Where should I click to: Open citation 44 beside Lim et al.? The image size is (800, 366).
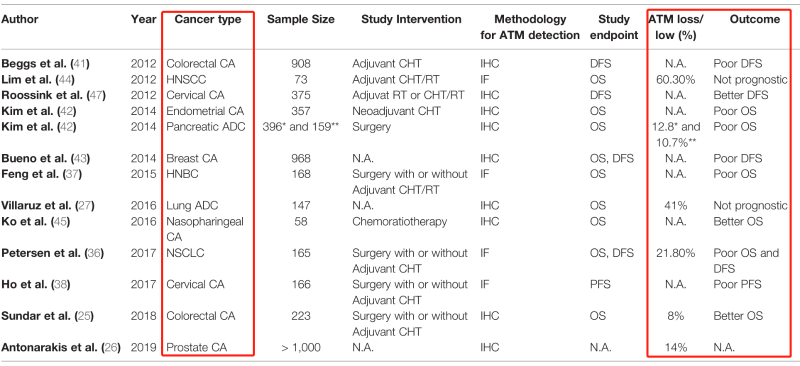[x=68, y=80]
